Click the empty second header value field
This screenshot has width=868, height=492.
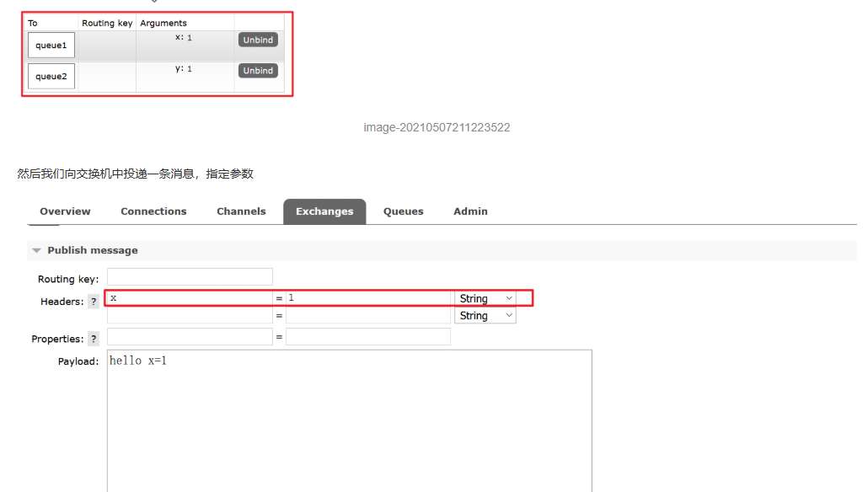pos(368,315)
